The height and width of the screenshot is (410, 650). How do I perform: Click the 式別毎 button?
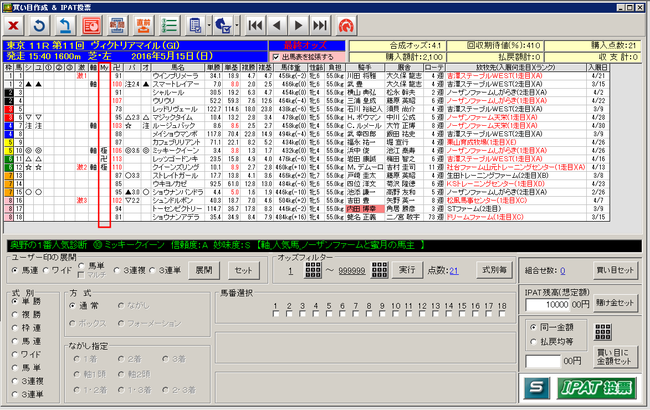click(494, 270)
